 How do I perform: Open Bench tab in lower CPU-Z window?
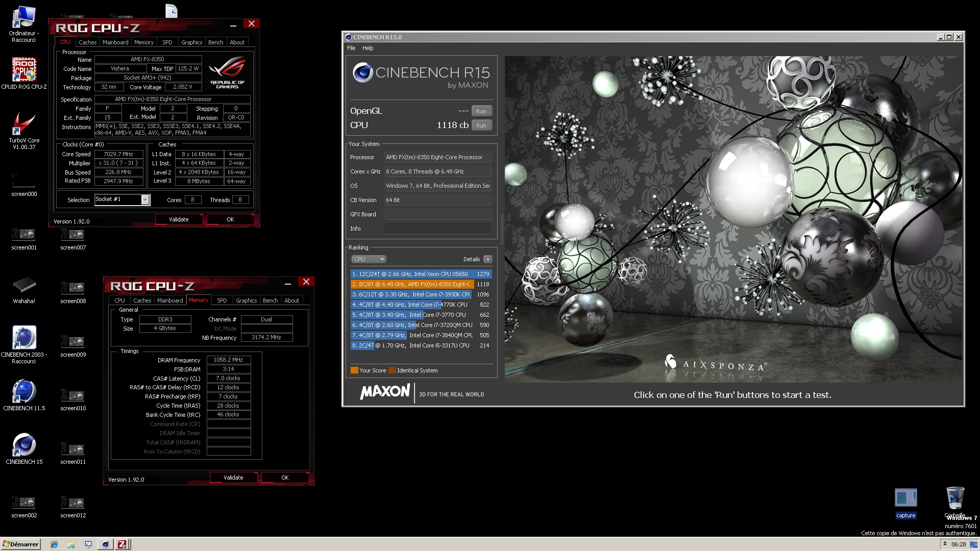point(270,300)
